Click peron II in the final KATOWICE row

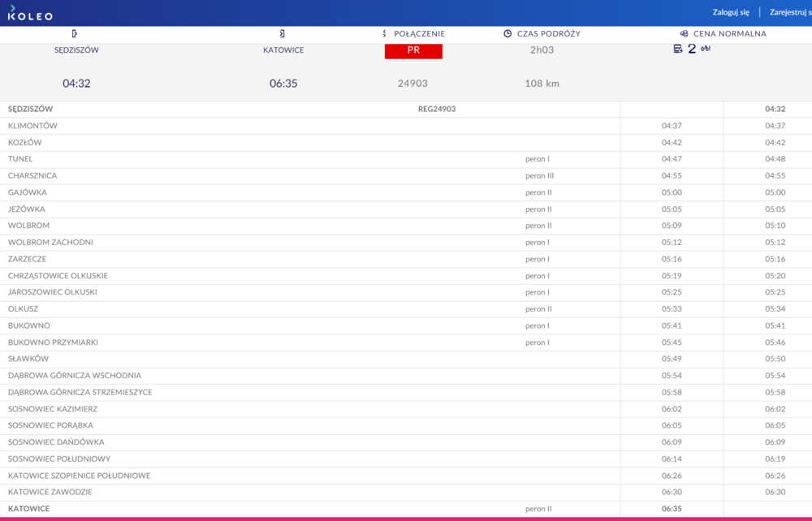click(x=538, y=509)
